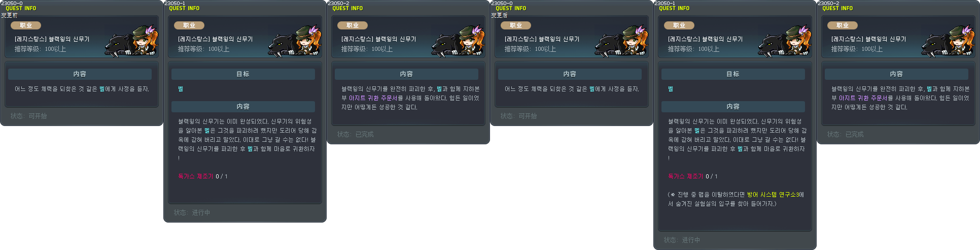Click the 推荐等级: 100以上 text in the rightmost panel

(857, 49)
